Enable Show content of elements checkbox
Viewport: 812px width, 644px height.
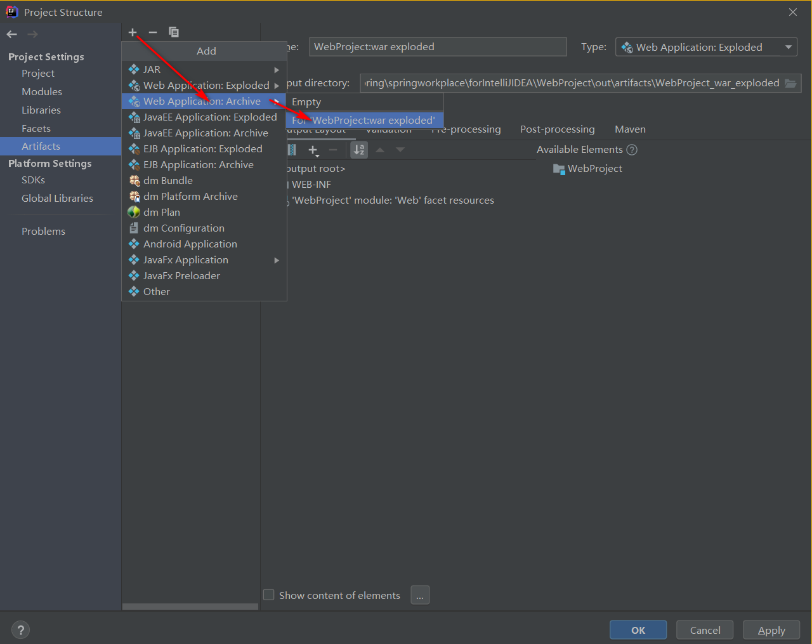[269, 595]
